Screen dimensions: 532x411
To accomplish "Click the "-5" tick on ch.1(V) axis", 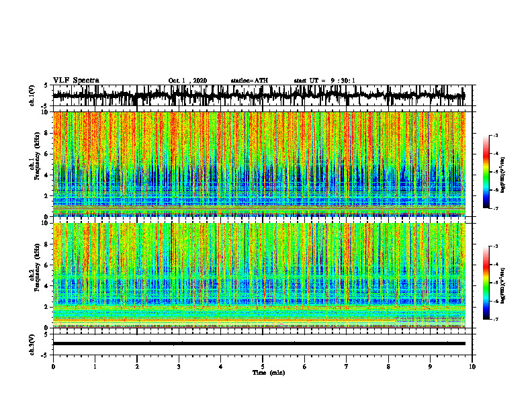I will pyautogui.click(x=45, y=106).
